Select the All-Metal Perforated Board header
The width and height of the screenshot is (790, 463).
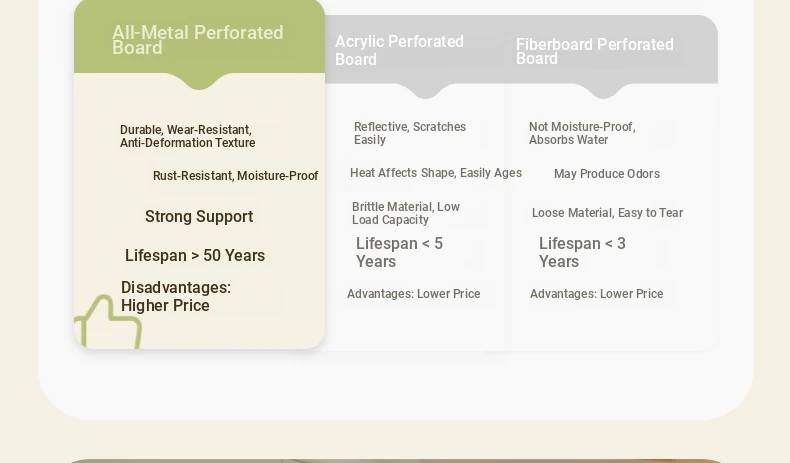click(198, 40)
